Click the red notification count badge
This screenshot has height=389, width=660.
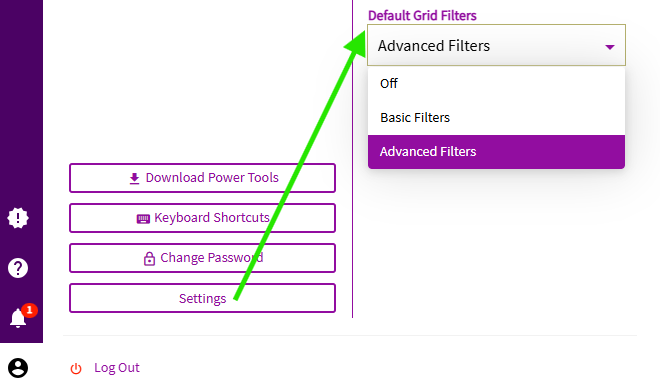tap(29, 310)
